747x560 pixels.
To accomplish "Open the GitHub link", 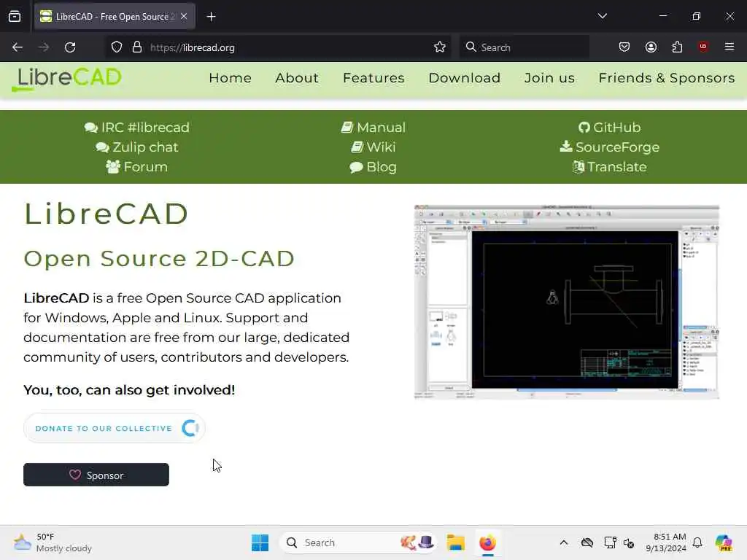I will [x=610, y=128].
